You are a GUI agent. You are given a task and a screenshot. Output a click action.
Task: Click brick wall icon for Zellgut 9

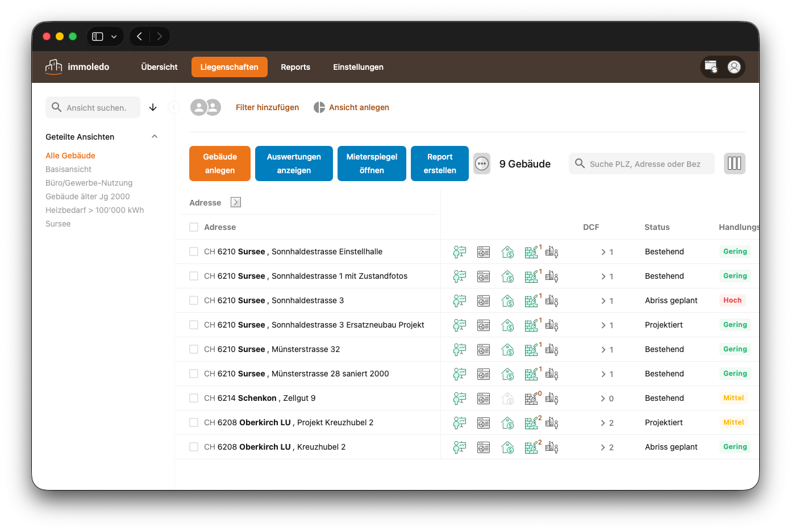click(532, 398)
